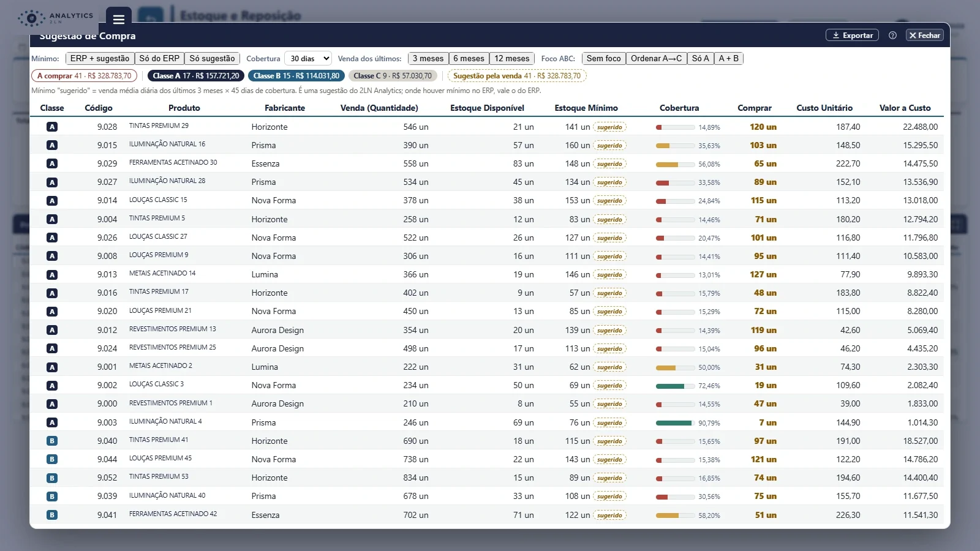This screenshot has height=551, width=980.
Task: Click class B badge of Iluminação Natural 40
Action: (52, 496)
